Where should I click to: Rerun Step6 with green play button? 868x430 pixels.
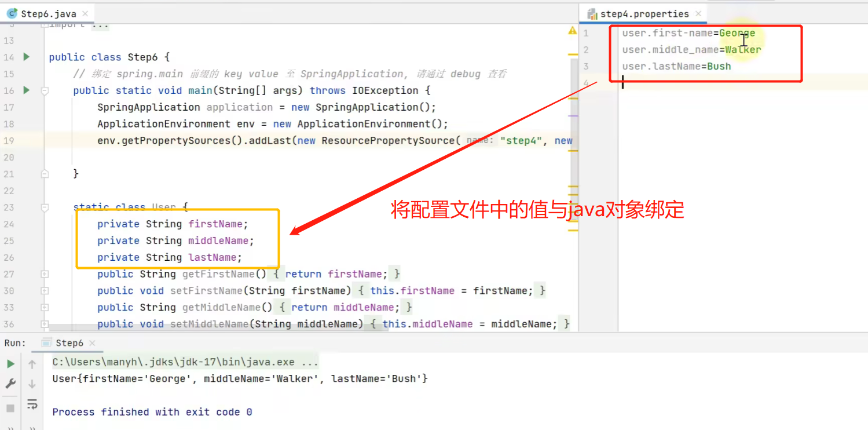click(10, 364)
